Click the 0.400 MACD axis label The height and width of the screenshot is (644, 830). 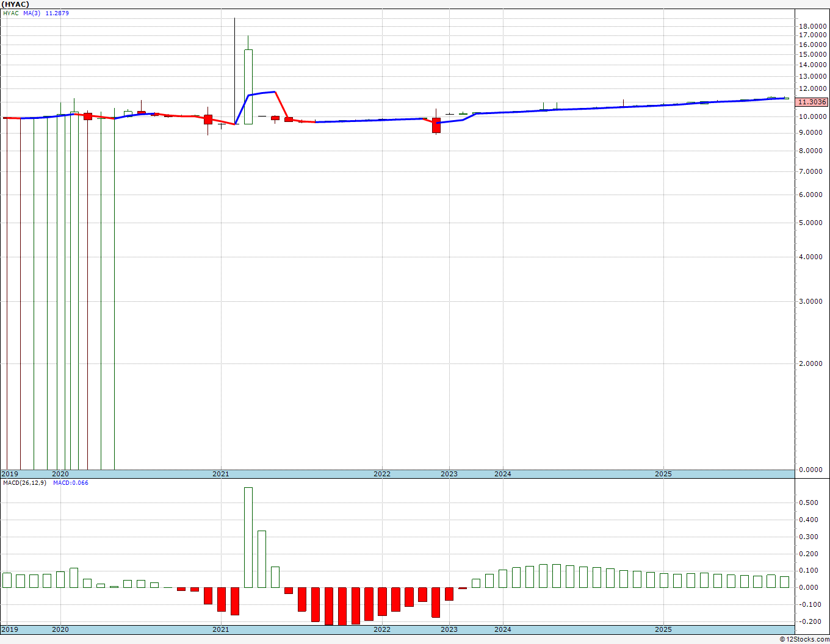(809, 520)
